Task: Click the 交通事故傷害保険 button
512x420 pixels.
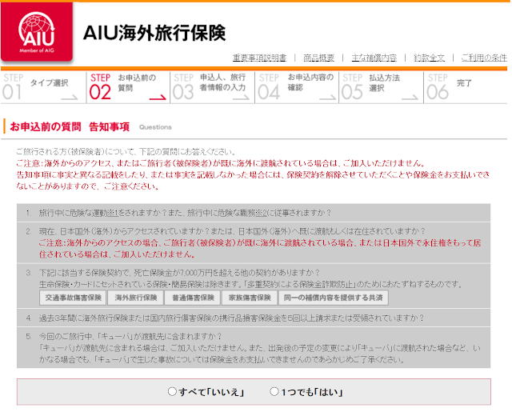Action: click(x=73, y=298)
